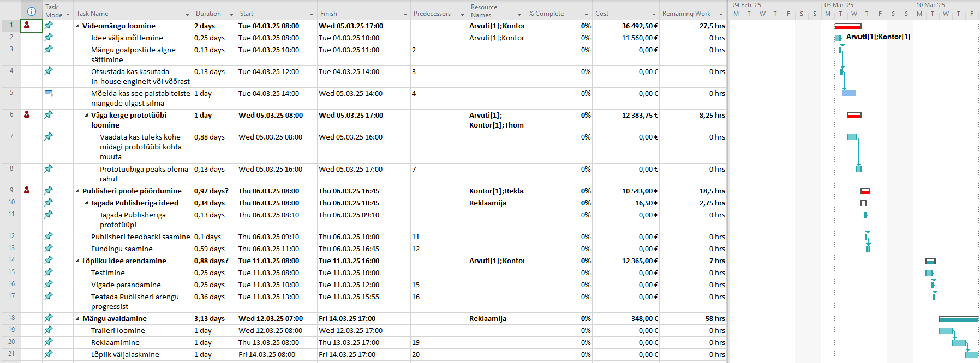Screen dimensions: 980x363
Task: Click the red summary bar for Videomängu loomine
Action: 847,26
